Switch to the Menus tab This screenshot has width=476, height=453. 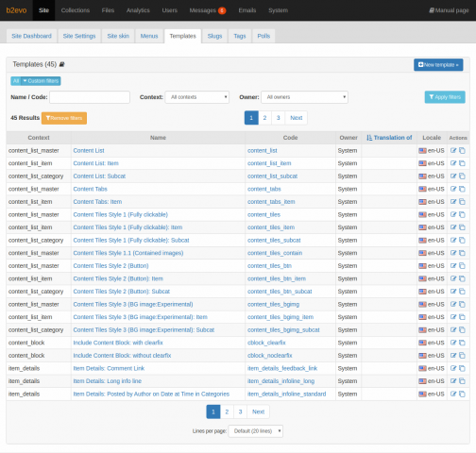point(149,36)
